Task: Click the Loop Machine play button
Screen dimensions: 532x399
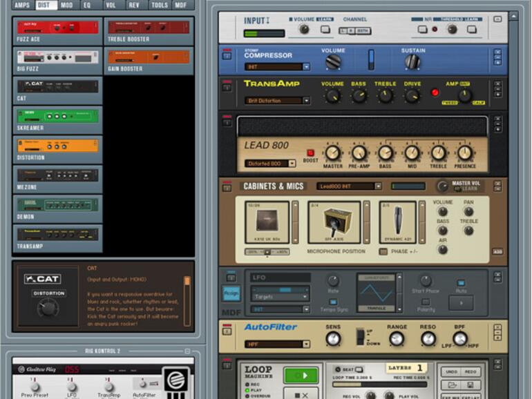Action: [301, 376]
